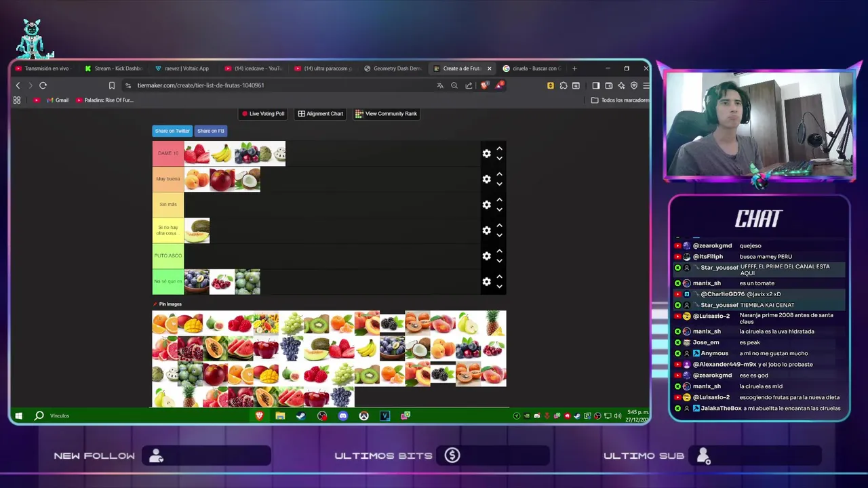Click the PUTO ASCO tier label

coord(168,256)
